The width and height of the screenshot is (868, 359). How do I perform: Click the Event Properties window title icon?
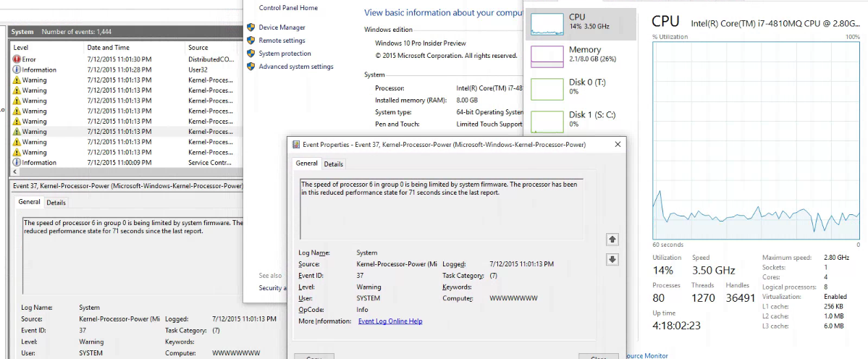coord(296,144)
